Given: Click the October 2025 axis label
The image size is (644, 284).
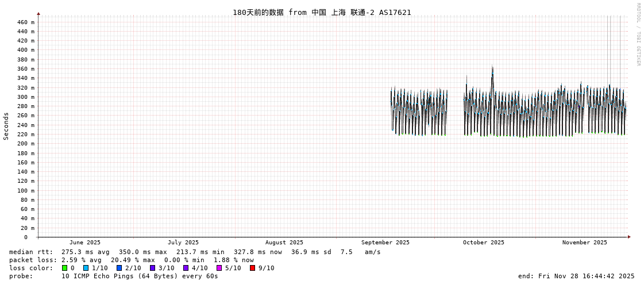Looking at the screenshot, I should point(484,243).
